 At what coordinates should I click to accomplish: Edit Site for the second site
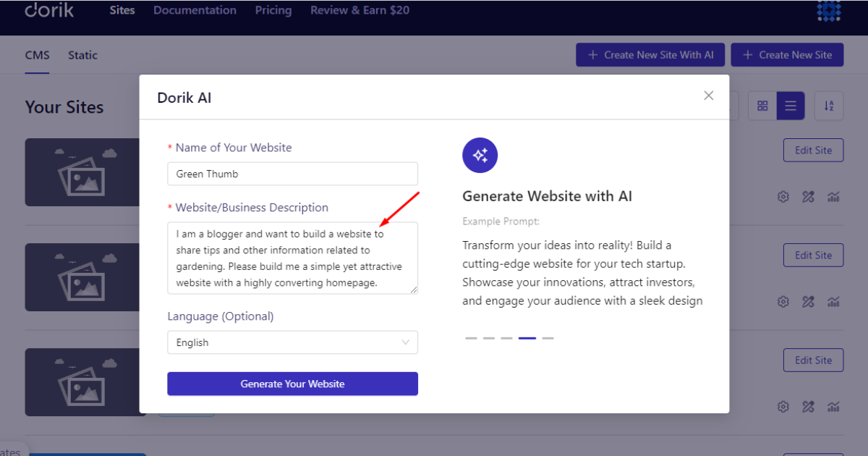coord(813,255)
